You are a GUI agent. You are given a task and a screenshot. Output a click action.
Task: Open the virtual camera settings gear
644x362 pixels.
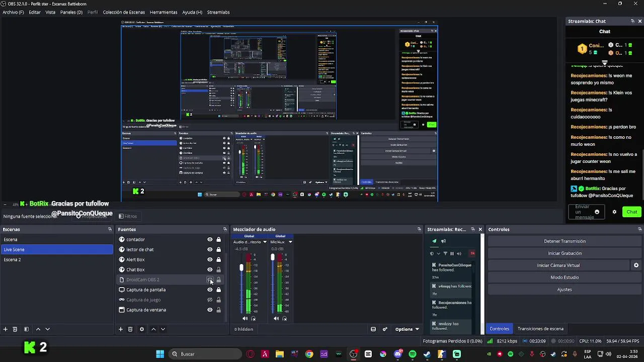(x=636, y=265)
